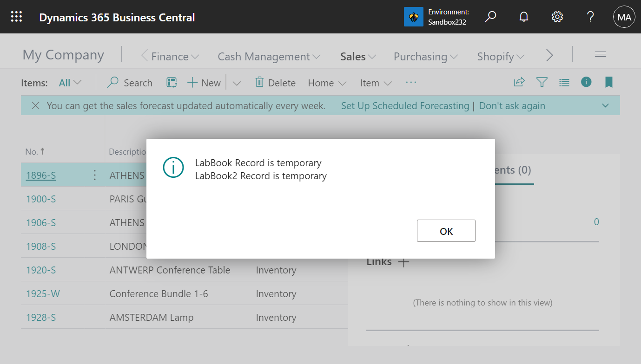641x364 pixels.
Task: Open the show-as-list view icon
Action: pos(564,82)
